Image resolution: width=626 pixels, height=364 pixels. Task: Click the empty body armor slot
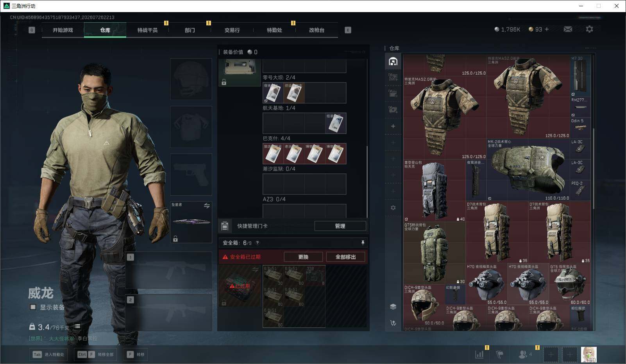pyautogui.click(x=191, y=127)
